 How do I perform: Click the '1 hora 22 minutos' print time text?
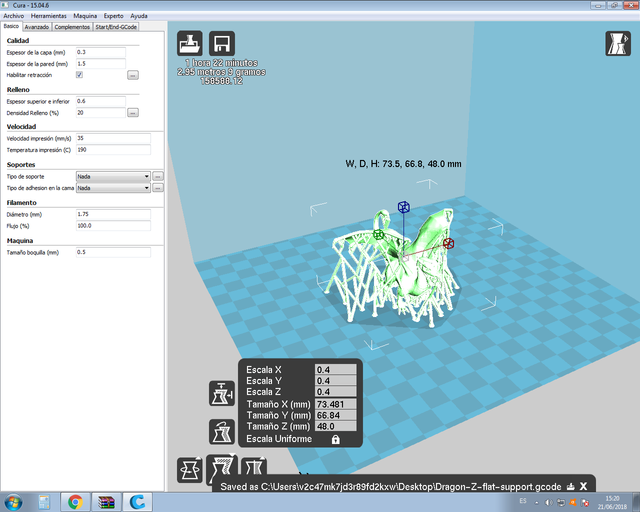click(x=221, y=63)
